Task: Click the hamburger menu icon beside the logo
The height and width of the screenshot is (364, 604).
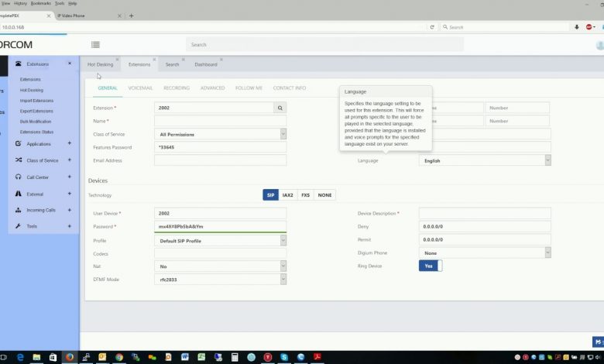Action: click(x=95, y=45)
